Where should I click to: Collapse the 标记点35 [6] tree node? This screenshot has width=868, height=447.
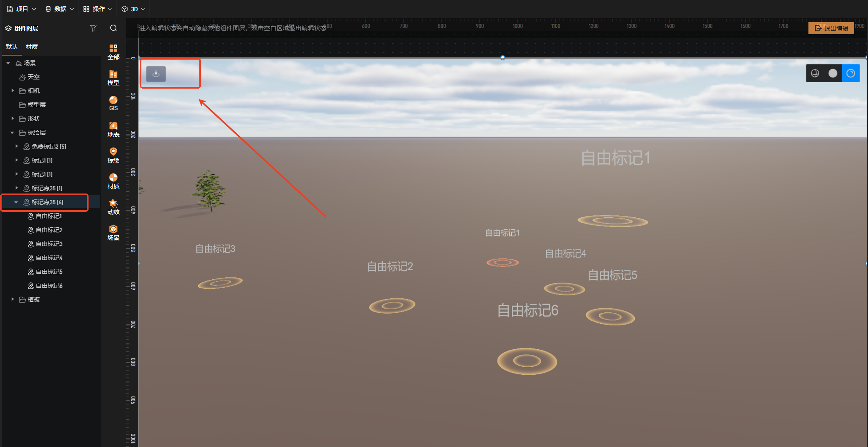point(16,202)
